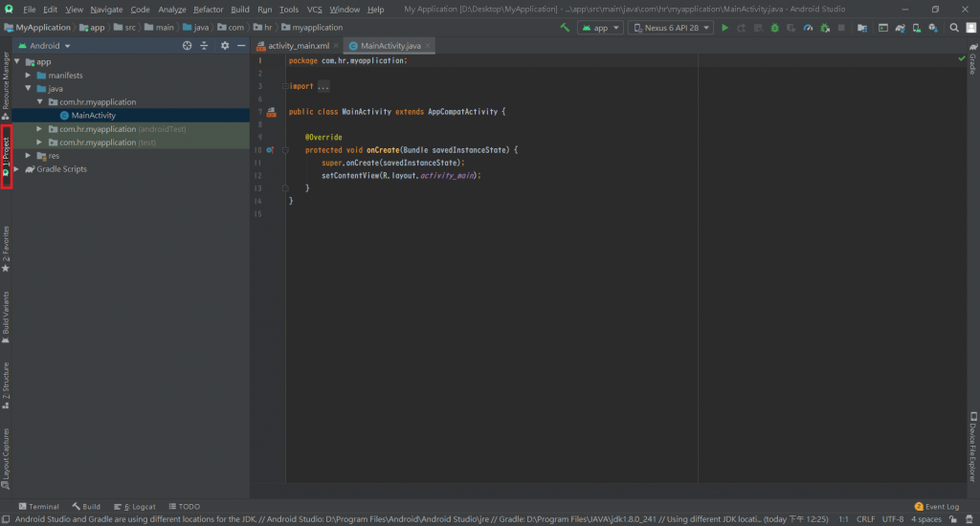Expand the Gradle Scripts tree node
The image size is (980, 526).
(17, 169)
